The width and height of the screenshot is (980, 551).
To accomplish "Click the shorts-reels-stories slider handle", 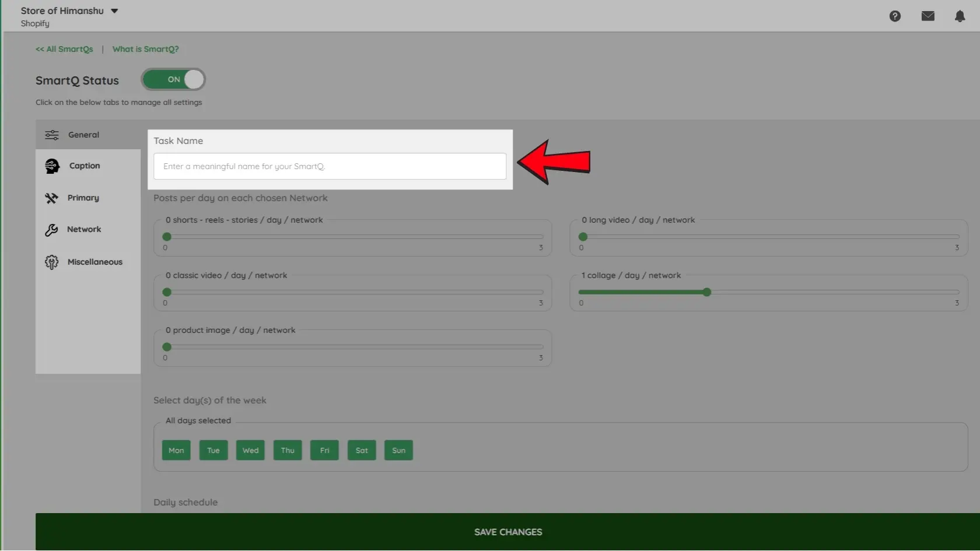I will [167, 237].
